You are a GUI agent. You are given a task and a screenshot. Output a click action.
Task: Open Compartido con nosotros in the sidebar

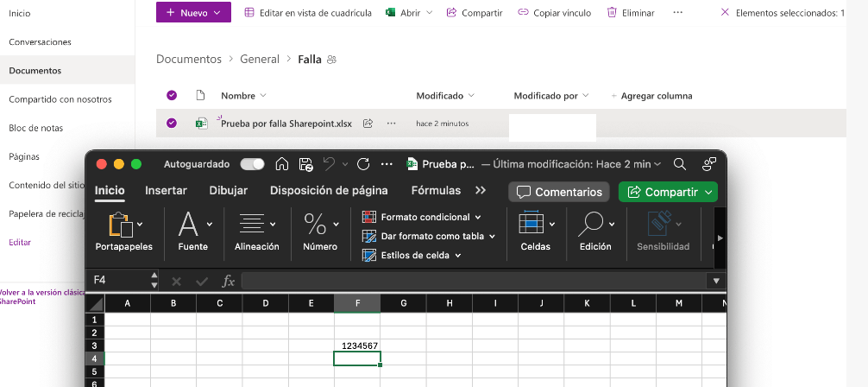pos(60,99)
